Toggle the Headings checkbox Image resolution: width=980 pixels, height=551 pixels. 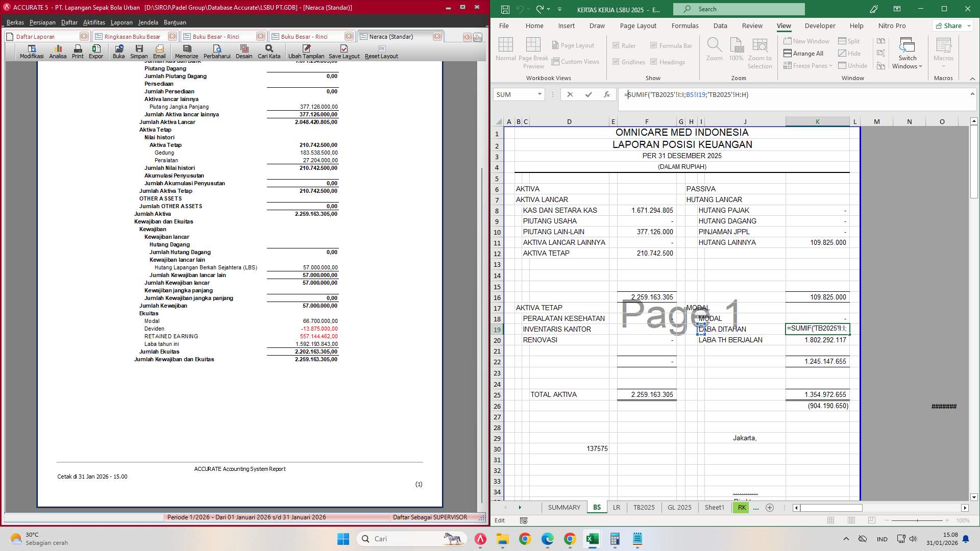(x=654, y=62)
